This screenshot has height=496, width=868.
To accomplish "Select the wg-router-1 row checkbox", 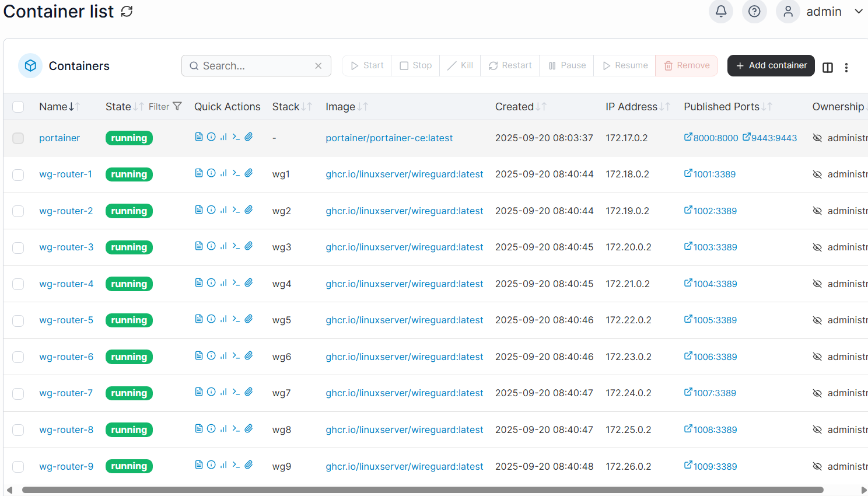I will (x=18, y=174).
